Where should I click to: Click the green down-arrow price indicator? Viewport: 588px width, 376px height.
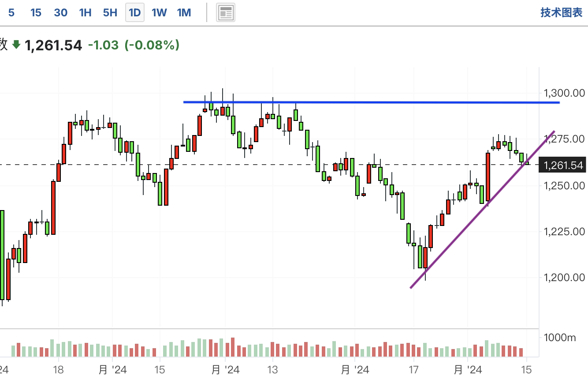point(16,45)
